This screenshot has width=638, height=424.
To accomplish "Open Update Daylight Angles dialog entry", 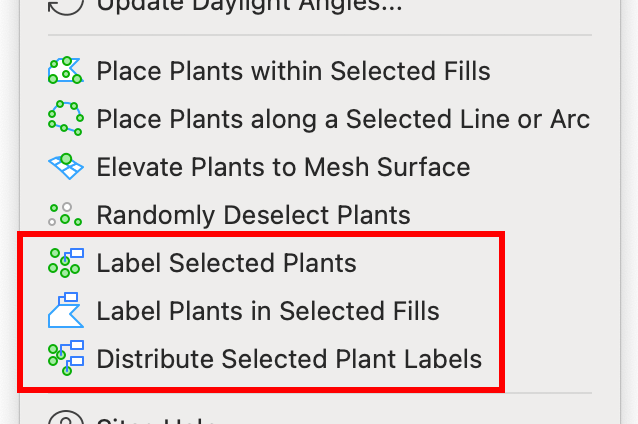I will coord(249,6).
